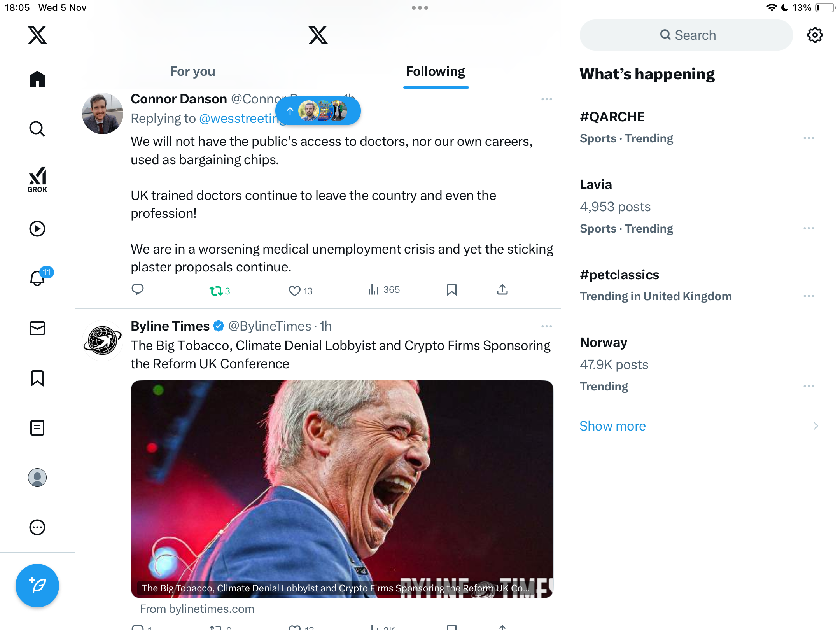Open Messages envelope icon
The image size is (840, 630).
[x=37, y=328]
